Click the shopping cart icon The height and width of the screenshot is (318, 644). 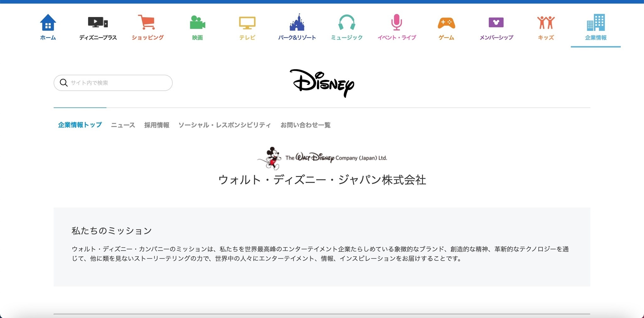point(147,22)
